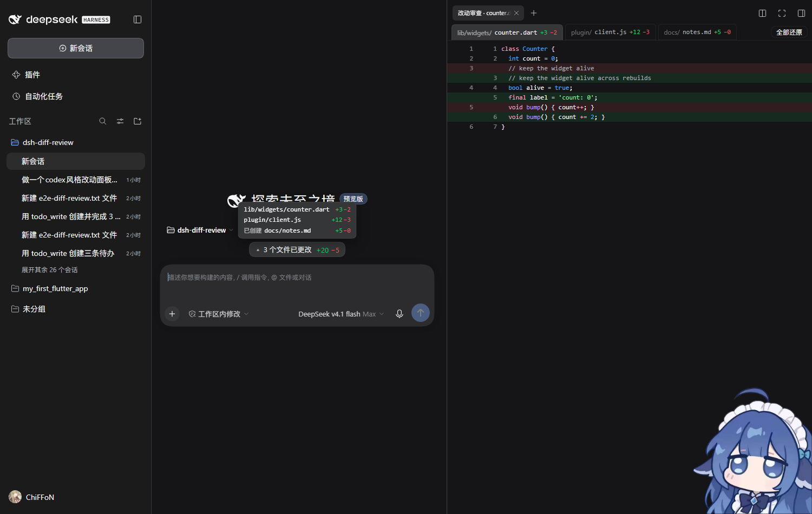
Task: Expand the 未分组 folder
Action: (76, 309)
